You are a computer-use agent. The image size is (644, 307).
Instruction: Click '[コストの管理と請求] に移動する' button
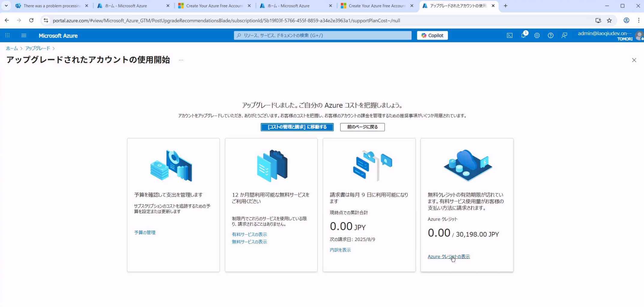[297, 127]
